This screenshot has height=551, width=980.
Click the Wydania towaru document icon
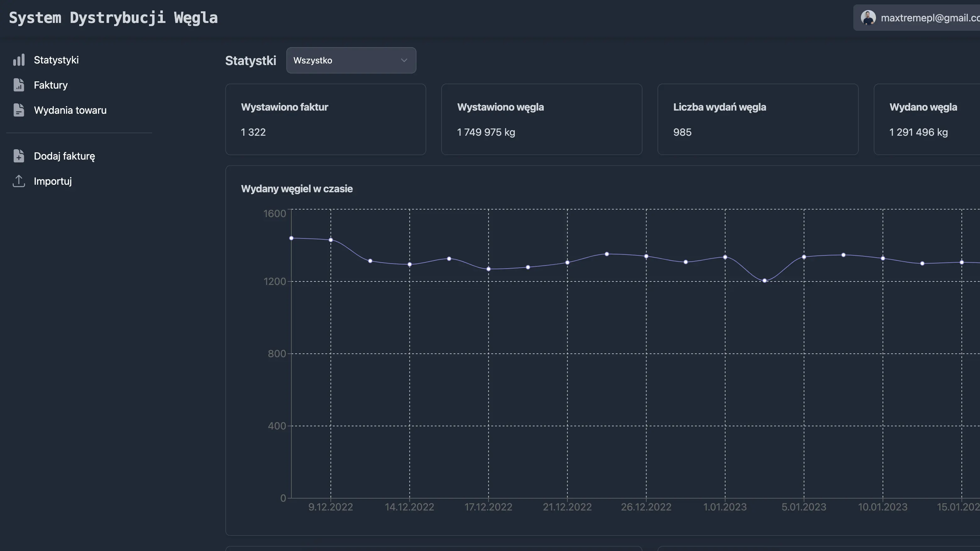(19, 110)
